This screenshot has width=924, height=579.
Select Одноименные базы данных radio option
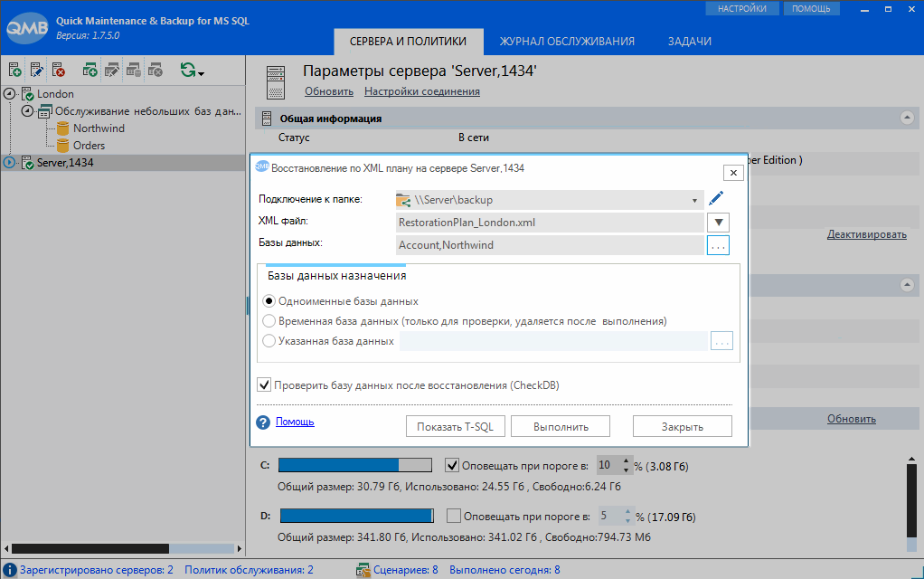269,301
